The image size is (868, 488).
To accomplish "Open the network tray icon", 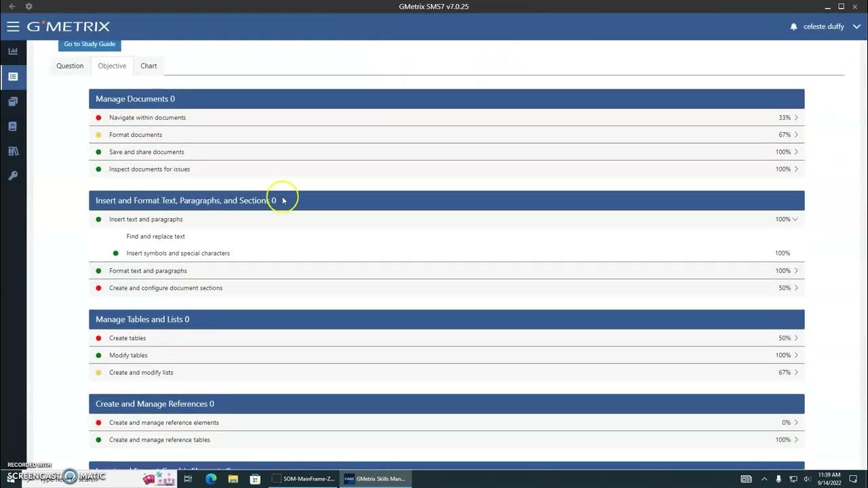I will tap(793, 479).
